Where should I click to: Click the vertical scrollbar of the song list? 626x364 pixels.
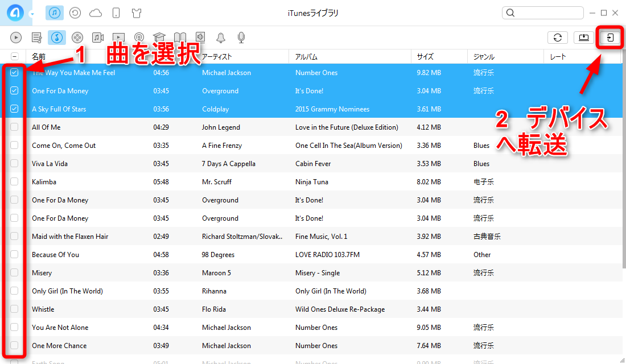(624, 160)
